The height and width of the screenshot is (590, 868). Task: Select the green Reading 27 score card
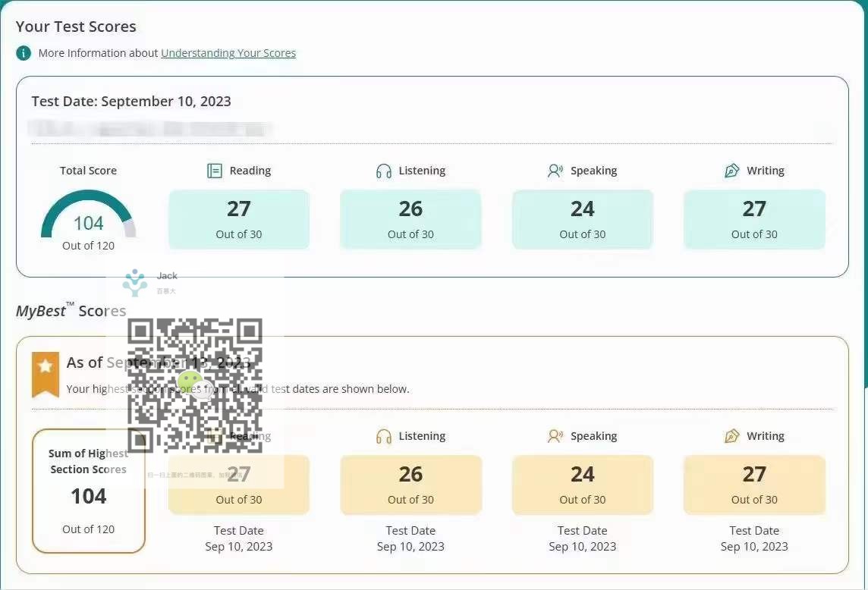[238, 219]
